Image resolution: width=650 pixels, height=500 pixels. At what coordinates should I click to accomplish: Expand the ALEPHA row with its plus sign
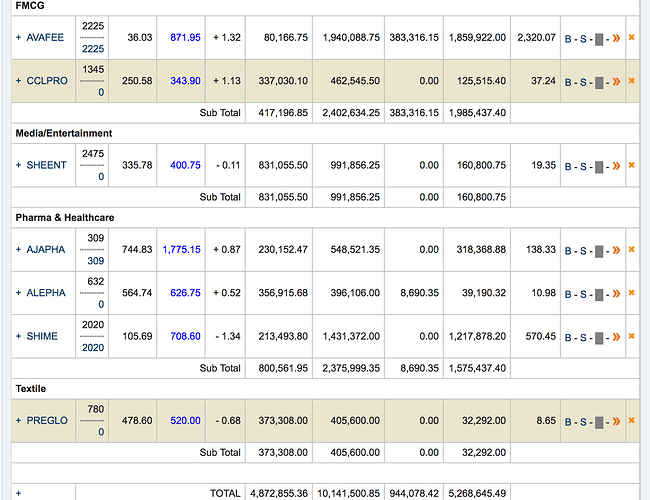(18, 293)
